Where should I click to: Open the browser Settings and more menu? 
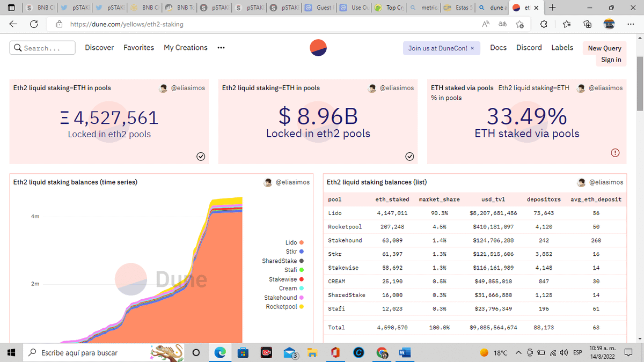[631, 24]
